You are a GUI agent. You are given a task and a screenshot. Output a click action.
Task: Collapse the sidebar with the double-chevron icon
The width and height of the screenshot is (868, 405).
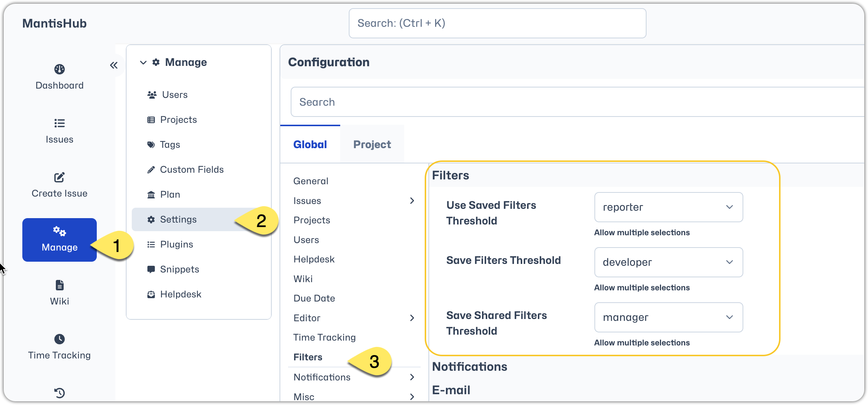pyautogui.click(x=114, y=66)
